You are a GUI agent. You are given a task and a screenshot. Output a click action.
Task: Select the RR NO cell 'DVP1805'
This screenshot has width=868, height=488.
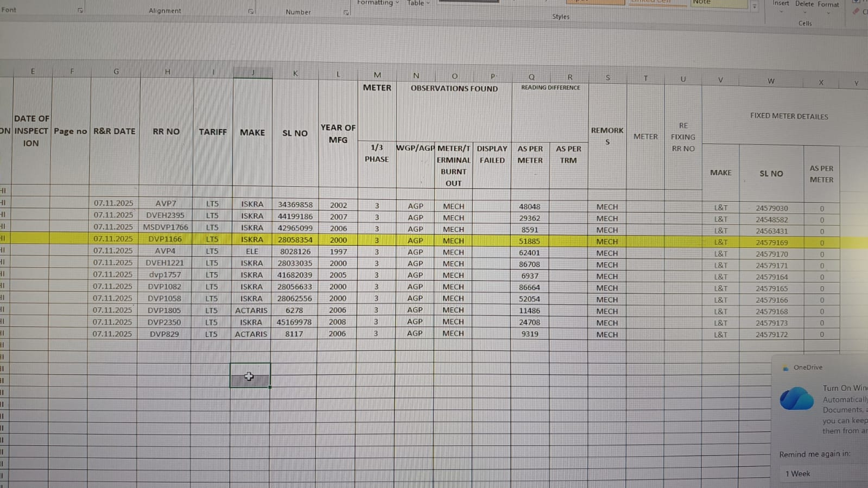[164, 310]
